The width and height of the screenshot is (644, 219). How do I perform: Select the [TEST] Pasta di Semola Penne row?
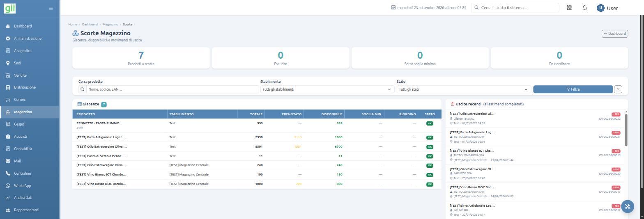coord(257,156)
